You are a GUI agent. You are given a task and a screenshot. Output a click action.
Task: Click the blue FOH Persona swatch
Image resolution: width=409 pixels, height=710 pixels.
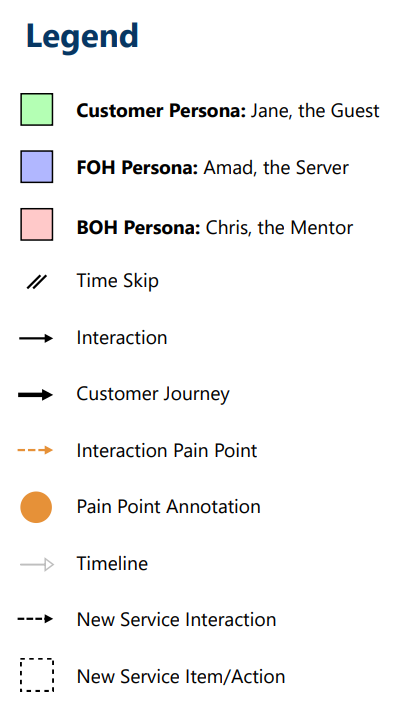(37, 167)
